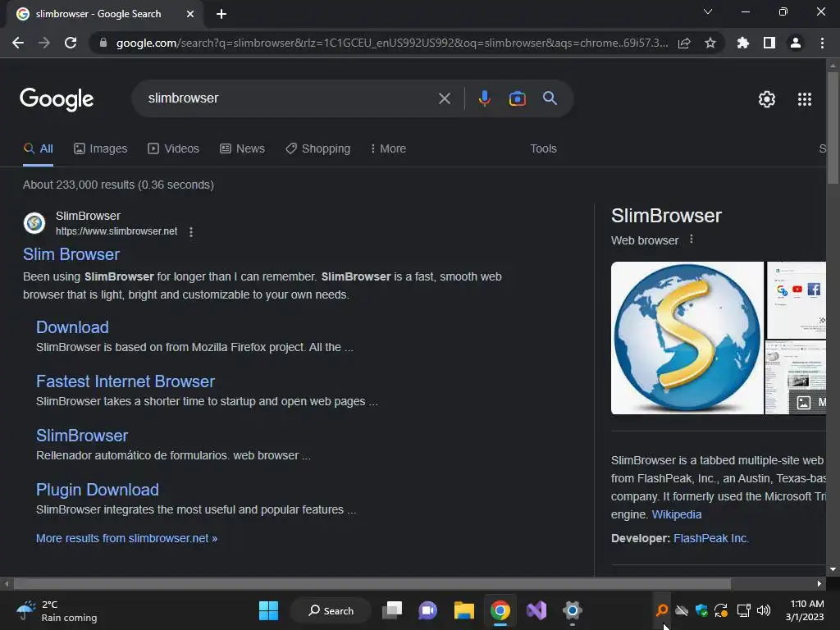Open options beside Web browser label
This screenshot has height=630, width=840.
click(692, 240)
